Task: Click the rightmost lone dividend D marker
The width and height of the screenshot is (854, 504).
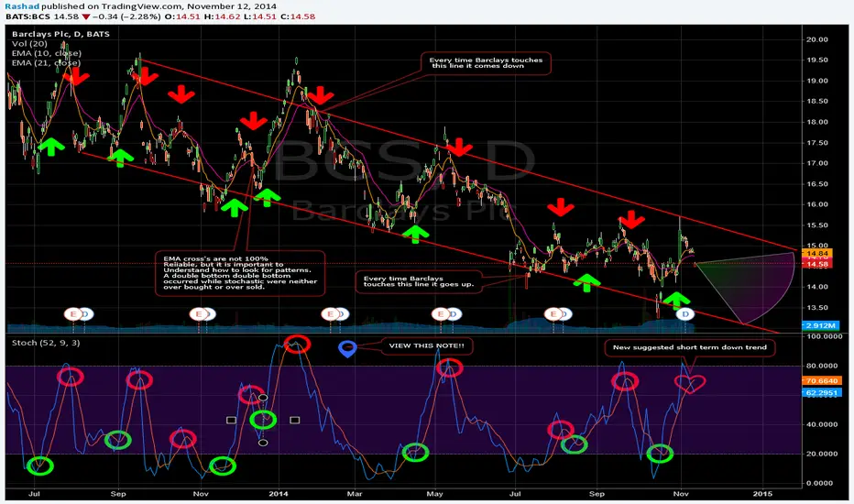Action: pos(685,313)
